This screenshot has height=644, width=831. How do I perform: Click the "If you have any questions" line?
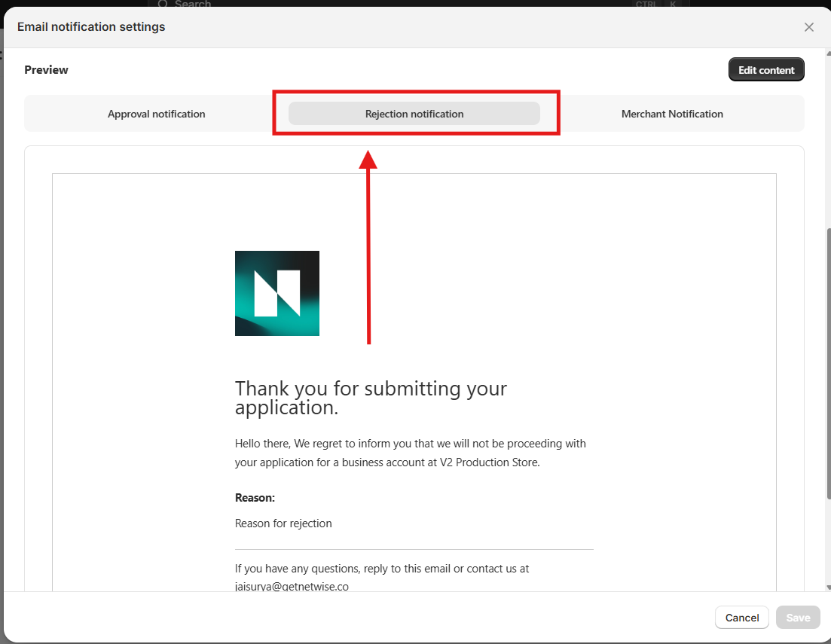[x=381, y=568]
